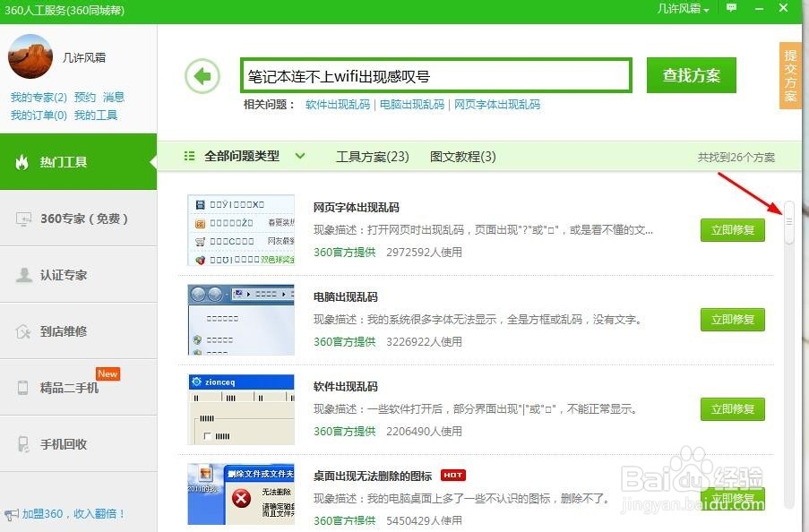Click the list icon beside 全部问题类型
Image resolution: width=809 pixels, height=532 pixels.
pyautogui.click(x=189, y=156)
